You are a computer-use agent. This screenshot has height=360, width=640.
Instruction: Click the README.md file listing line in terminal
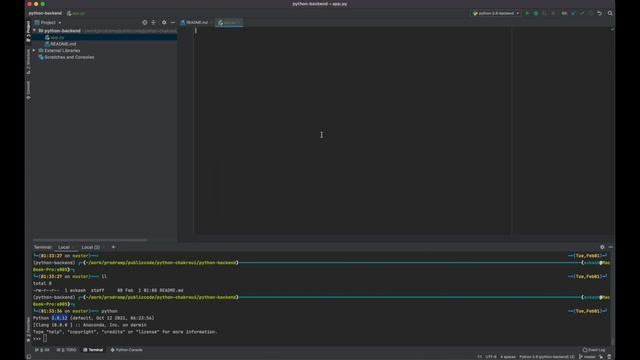108,290
